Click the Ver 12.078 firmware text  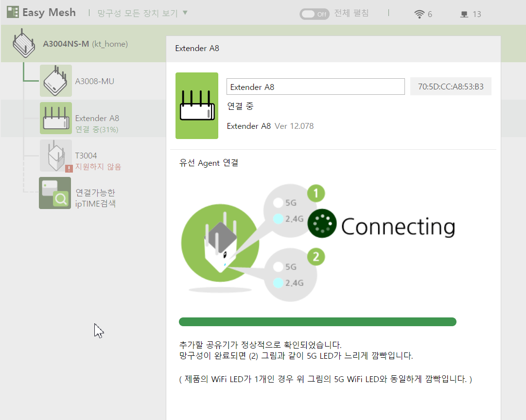[x=294, y=126]
